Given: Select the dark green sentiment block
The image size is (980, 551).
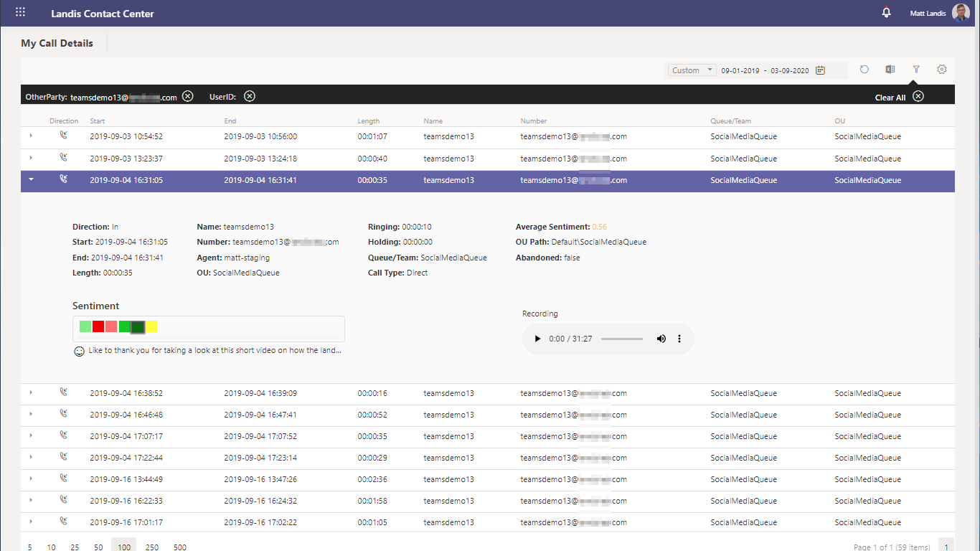Looking at the screenshot, I should [138, 327].
